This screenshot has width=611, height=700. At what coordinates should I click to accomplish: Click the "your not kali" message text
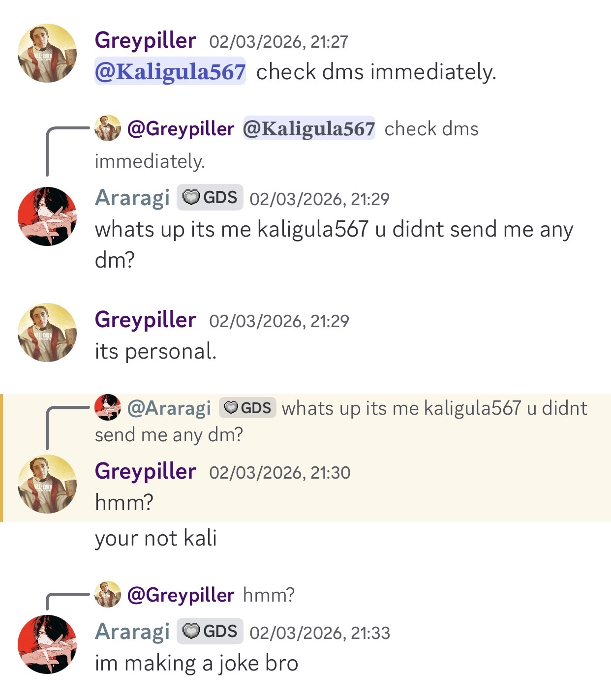155,539
